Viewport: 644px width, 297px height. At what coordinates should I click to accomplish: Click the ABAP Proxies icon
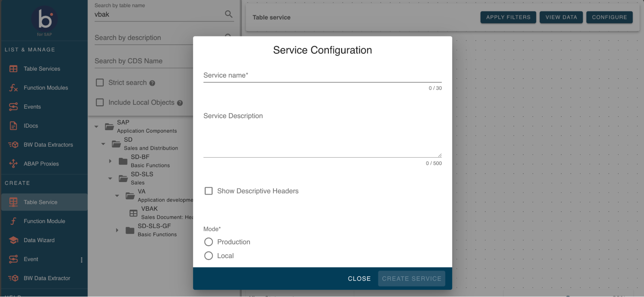tap(13, 164)
